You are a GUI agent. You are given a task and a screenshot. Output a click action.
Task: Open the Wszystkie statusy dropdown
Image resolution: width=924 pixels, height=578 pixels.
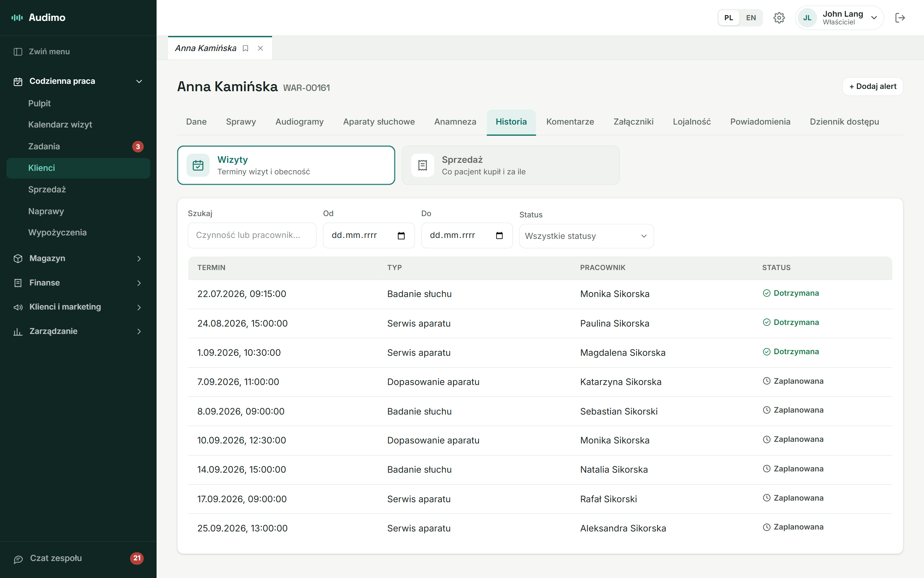click(586, 236)
